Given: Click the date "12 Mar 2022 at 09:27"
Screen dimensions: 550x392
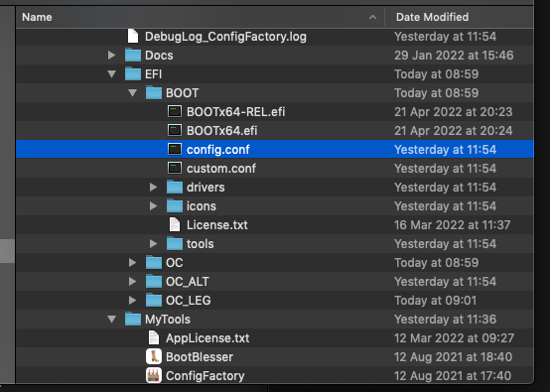Looking at the screenshot, I should coord(454,338).
